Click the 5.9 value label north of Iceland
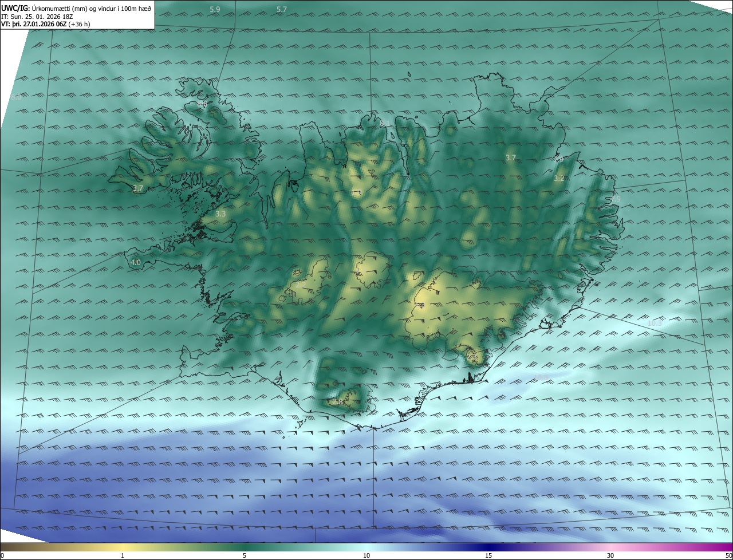Viewport: 733px width, 560px height. [x=215, y=10]
